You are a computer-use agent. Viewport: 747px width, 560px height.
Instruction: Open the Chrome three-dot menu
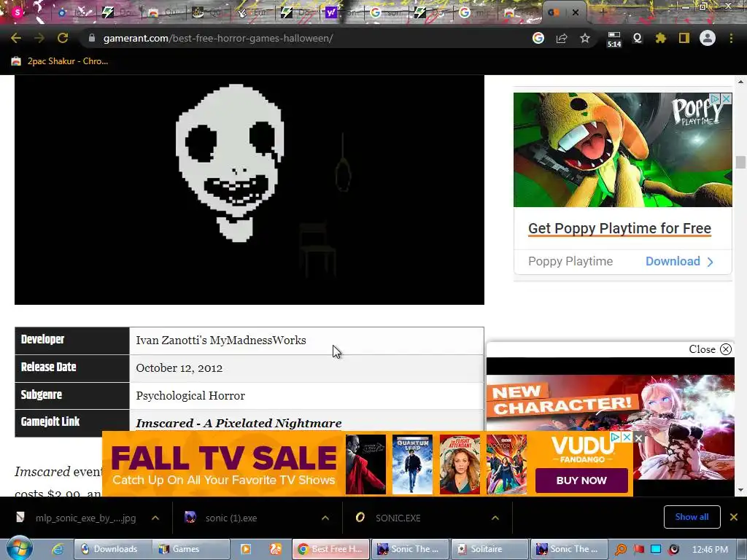pyautogui.click(x=731, y=38)
